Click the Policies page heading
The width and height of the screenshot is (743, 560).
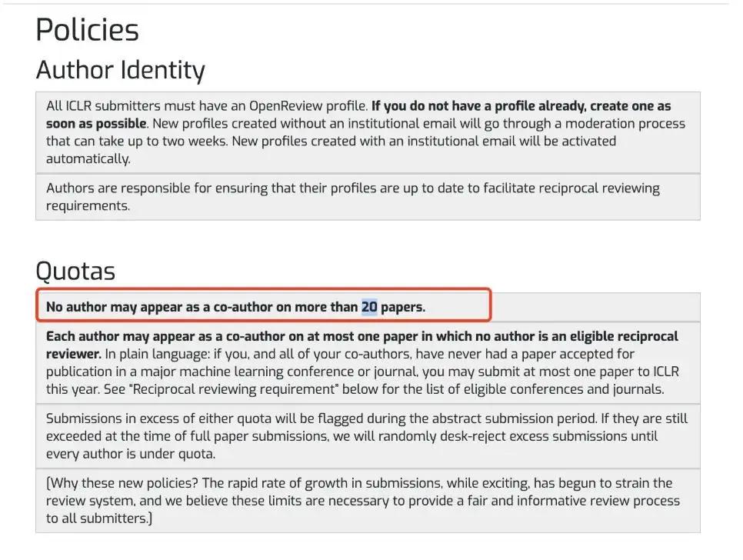coord(87,30)
